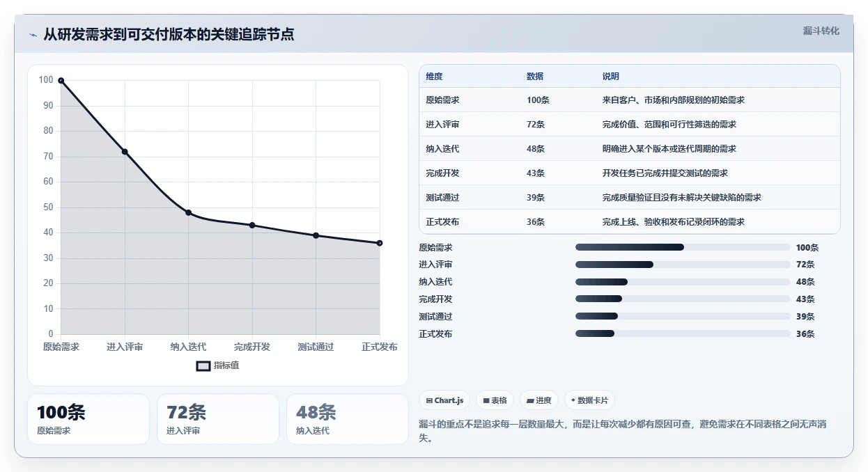Image resolution: width=868 pixels, height=472 pixels.
Task: Click the 100条 table cell
Action: 538,100
